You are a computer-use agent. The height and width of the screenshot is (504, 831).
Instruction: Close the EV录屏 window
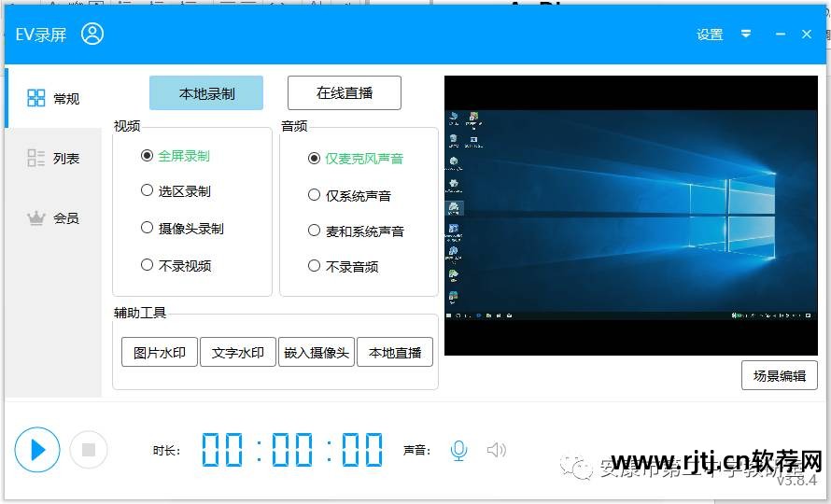coord(807,34)
